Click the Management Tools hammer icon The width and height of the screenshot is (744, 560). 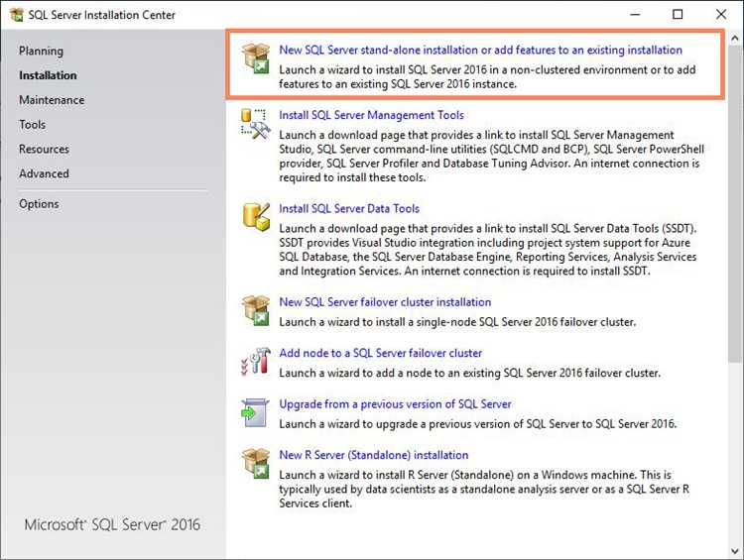[x=256, y=124]
